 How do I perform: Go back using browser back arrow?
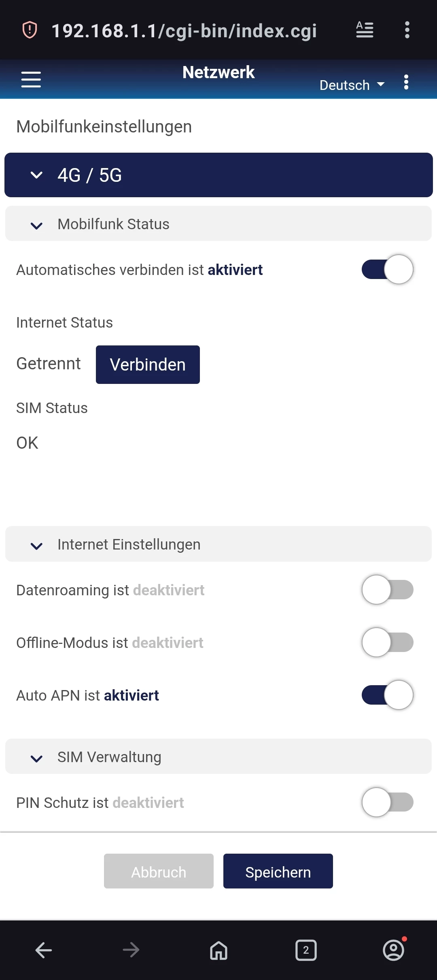coord(44,950)
